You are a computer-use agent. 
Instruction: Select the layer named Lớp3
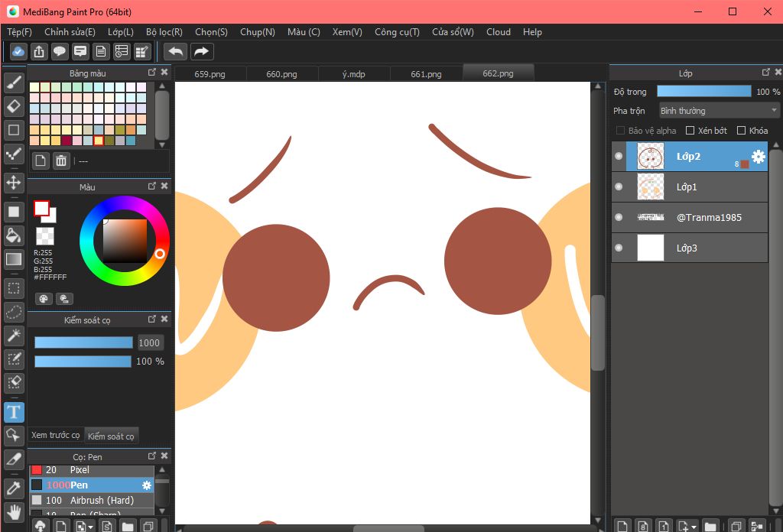click(690, 248)
